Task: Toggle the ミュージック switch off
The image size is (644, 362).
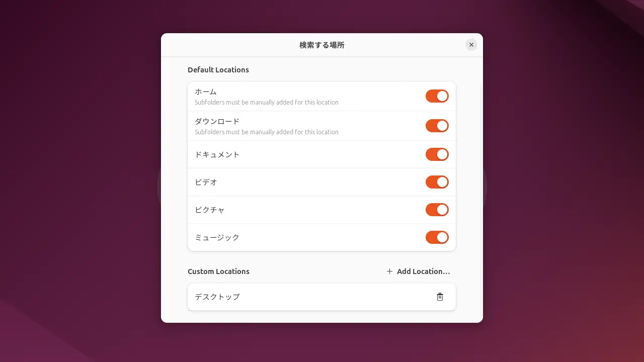Action: coord(437,237)
